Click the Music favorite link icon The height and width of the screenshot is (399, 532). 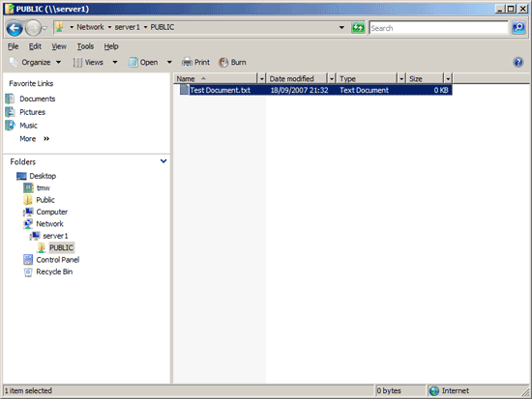pos(11,125)
